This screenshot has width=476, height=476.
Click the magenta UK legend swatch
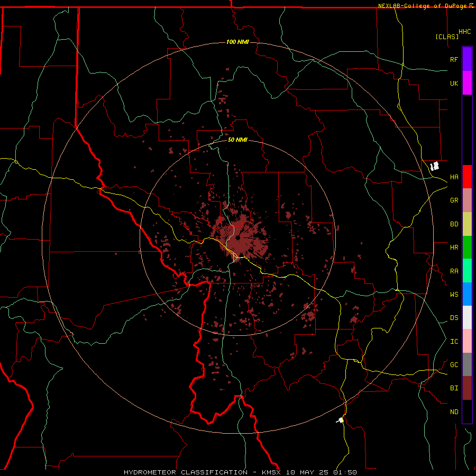point(467,83)
